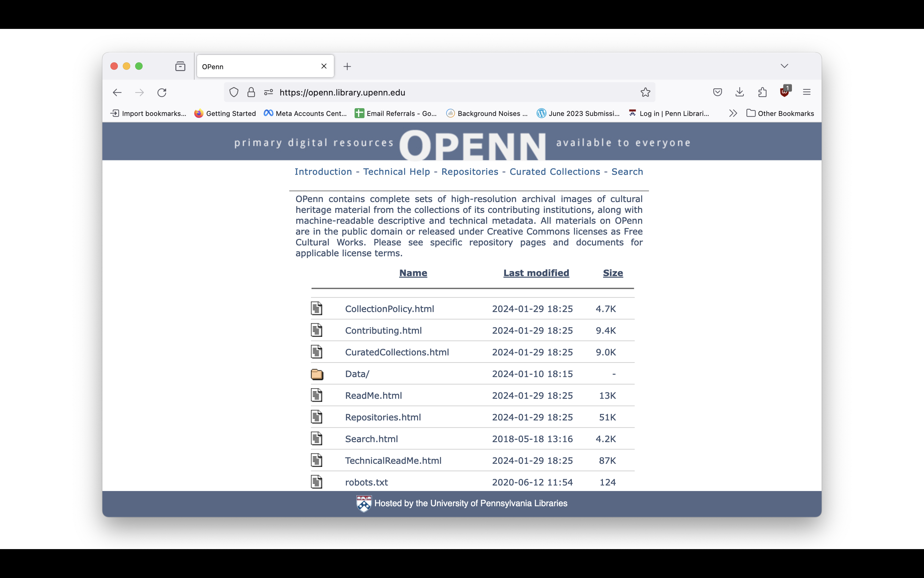Click Hosted by University of Pennsylvania Libraries
The height and width of the screenshot is (578, 924).
point(471,504)
